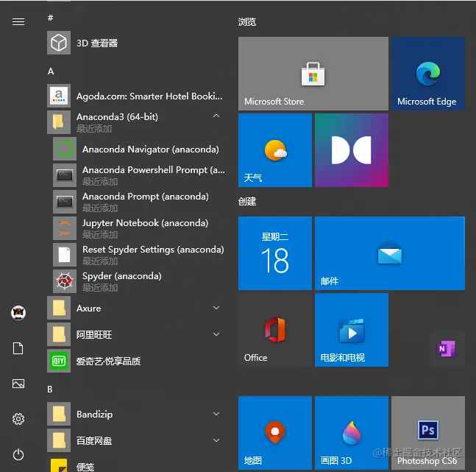Open 爱奇艺·悦享品质 app
The image size is (476, 472).
136,361
